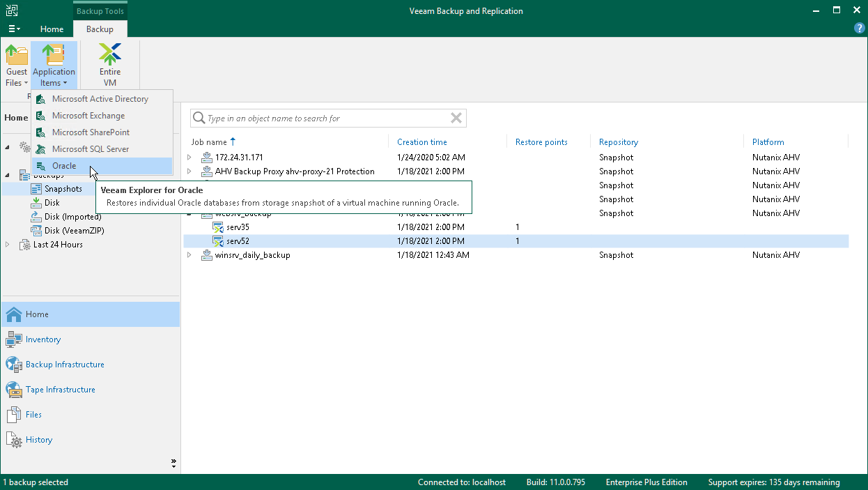
Task: Select the serv52 VM row
Action: coord(516,241)
